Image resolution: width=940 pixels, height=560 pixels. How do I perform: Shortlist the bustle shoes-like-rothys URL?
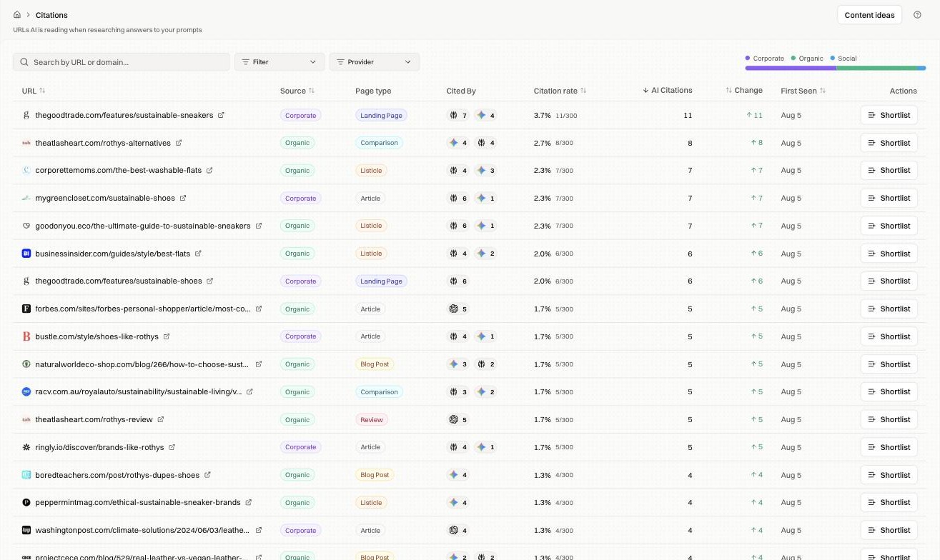coord(889,336)
